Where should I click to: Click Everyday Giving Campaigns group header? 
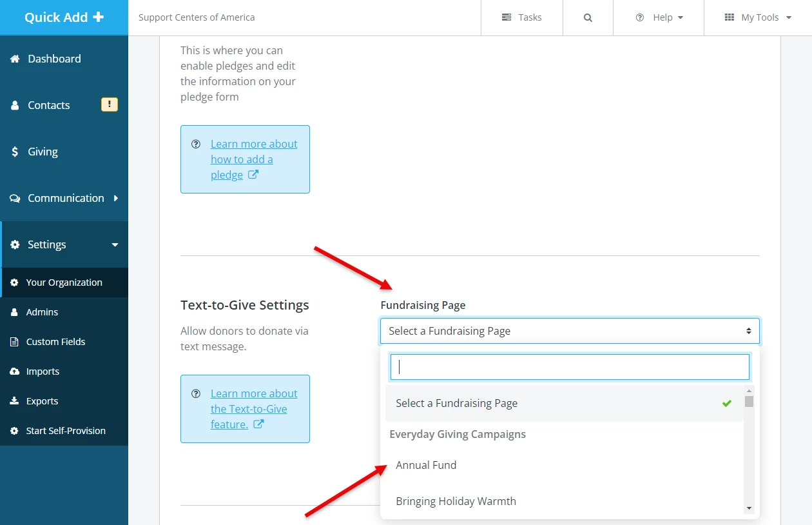(458, 434)
